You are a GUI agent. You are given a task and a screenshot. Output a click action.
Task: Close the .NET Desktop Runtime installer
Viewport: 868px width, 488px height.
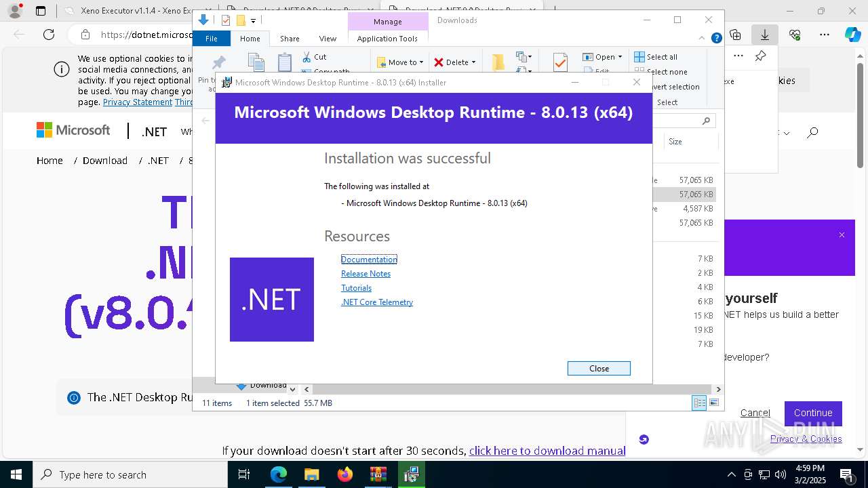[x=599, y=368]
